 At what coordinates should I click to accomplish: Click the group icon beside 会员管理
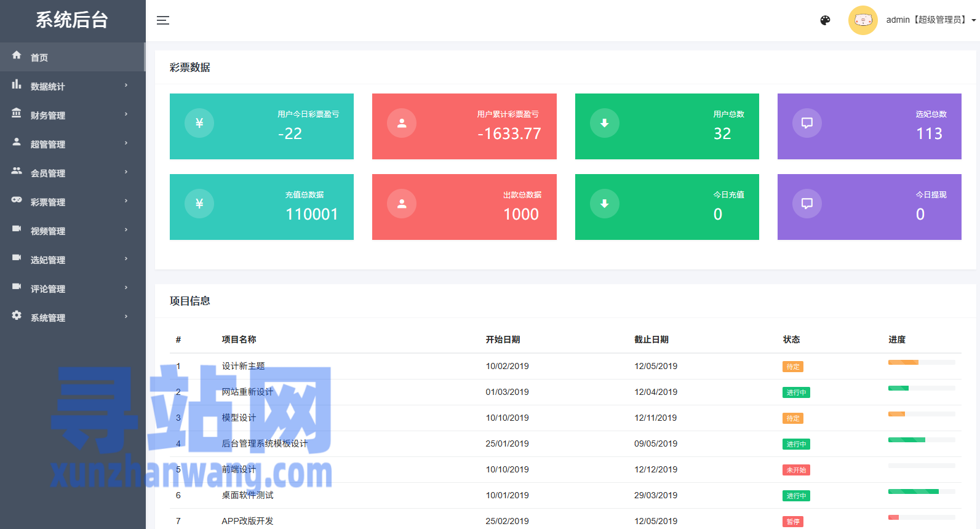pos(17,171)
